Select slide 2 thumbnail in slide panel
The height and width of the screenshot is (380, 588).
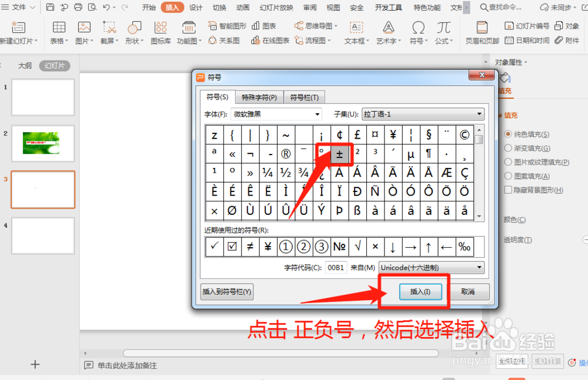(x=42, y=143)
